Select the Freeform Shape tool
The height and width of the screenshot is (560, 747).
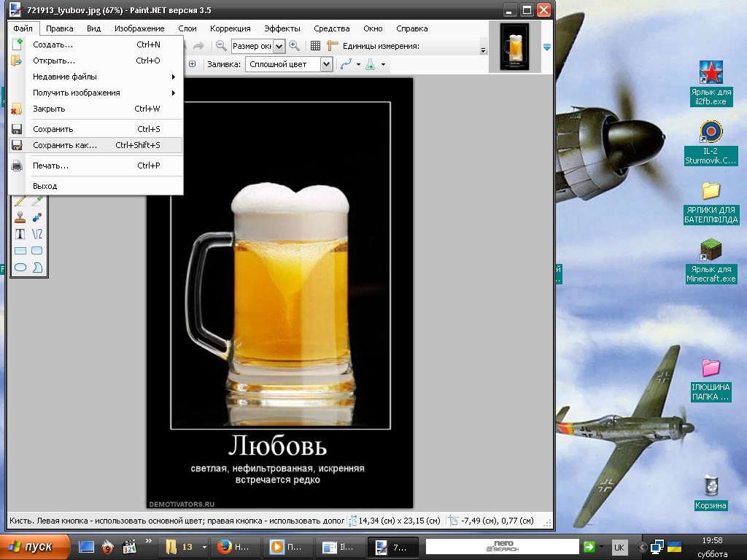click(x=37, y=268)
